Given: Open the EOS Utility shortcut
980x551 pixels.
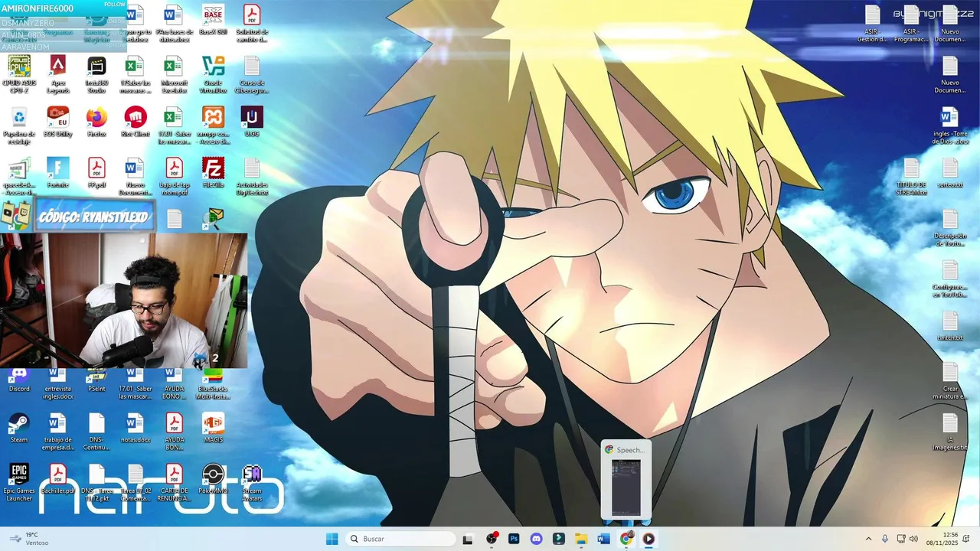Looking at the screenshot, I should [58, 122].
